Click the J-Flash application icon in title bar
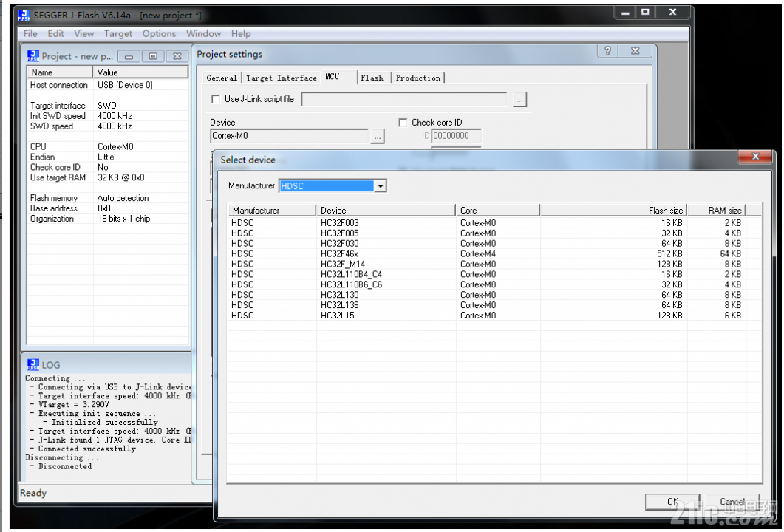 point(24,16)
